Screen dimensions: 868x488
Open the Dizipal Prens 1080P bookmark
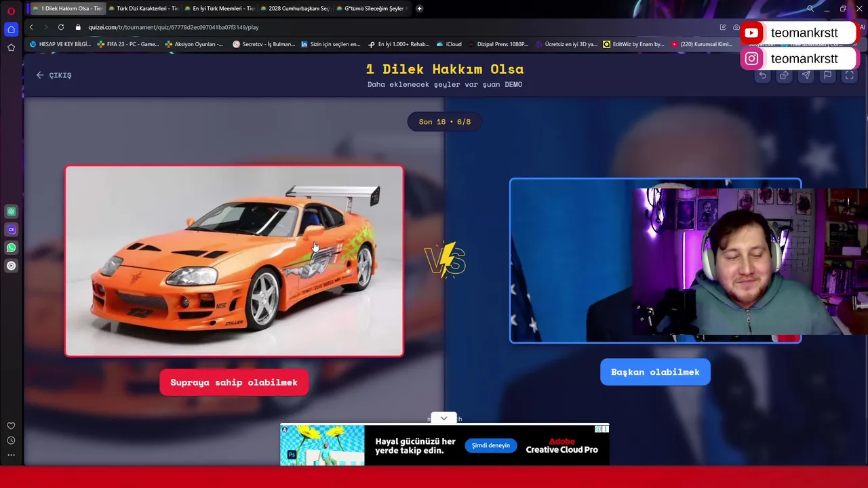498,44
